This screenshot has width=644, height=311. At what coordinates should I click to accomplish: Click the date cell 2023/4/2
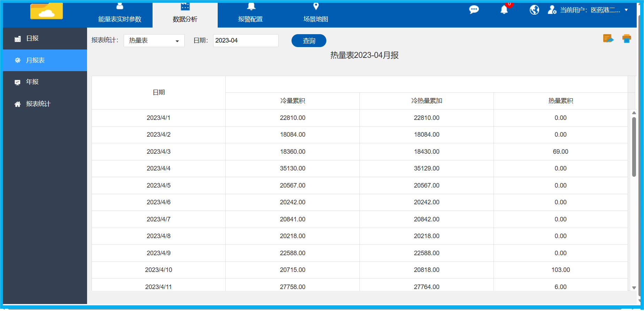[158, 135]
